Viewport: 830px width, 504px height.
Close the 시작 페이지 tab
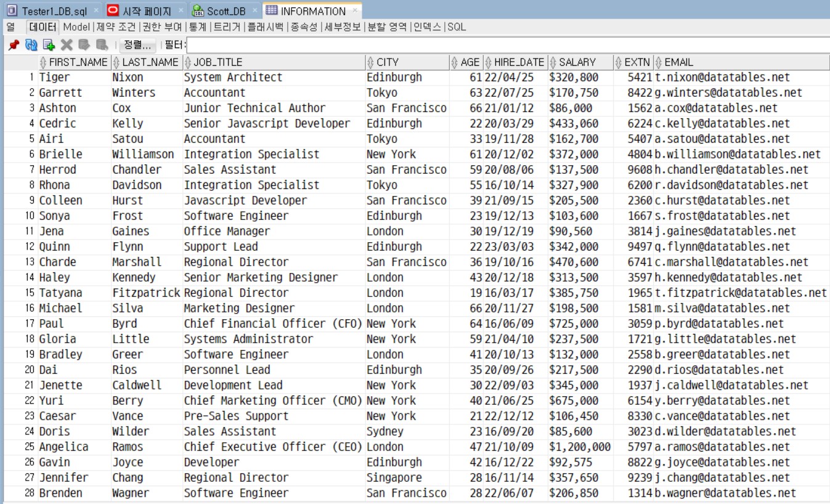pos(181,11)
